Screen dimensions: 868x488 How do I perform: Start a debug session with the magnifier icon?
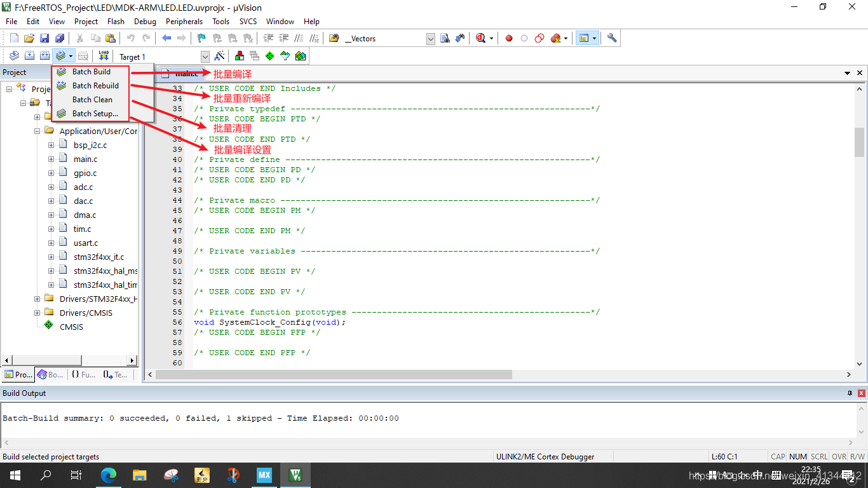480,37
